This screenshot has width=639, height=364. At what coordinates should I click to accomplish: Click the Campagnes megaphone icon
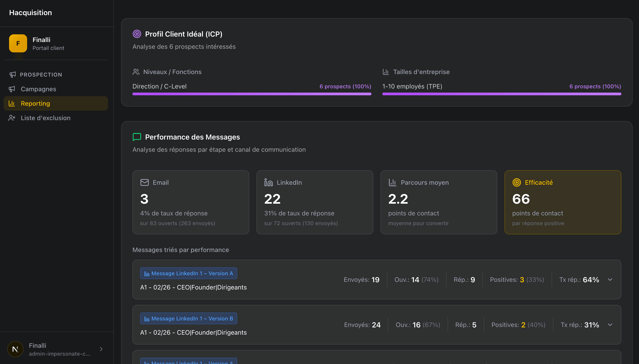point(12,89)
